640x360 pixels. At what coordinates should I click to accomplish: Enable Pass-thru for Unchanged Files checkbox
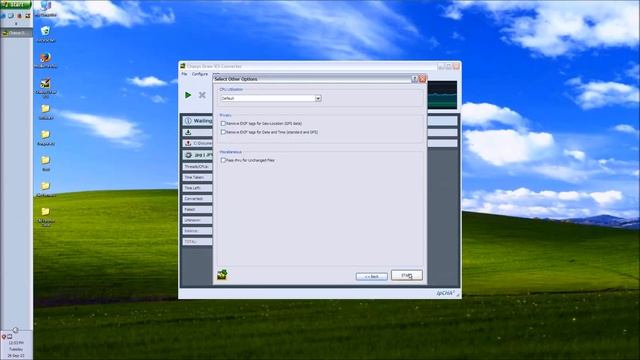pos(223,160)
